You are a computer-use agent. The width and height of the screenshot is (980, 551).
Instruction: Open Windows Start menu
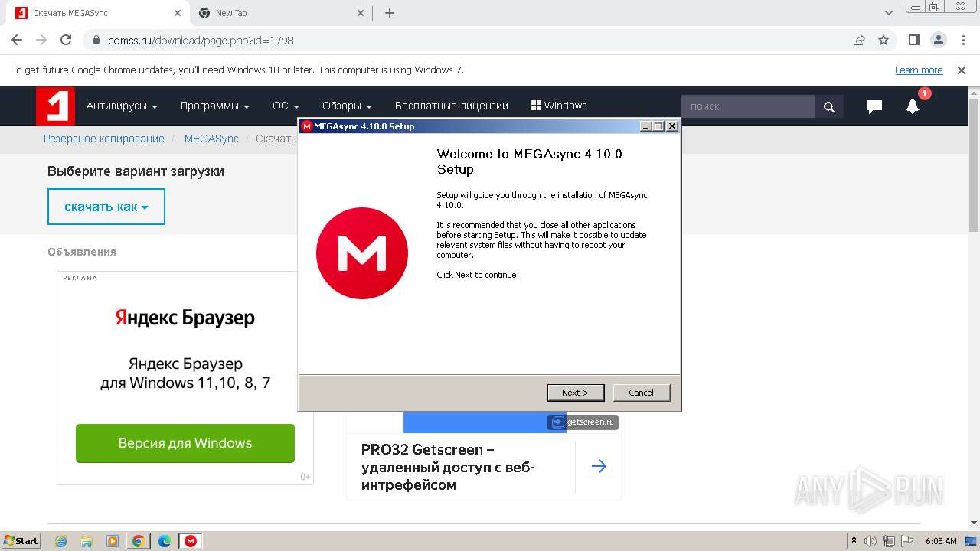pyautogui.click(x=21, y=540)
